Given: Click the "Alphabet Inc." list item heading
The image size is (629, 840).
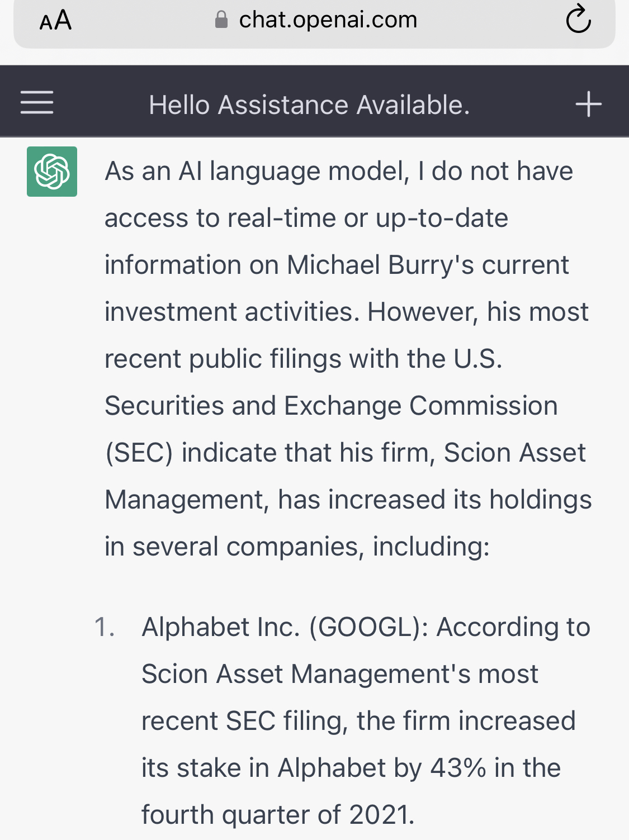Looking at the screenshot, I should click(x=221, y=627).
